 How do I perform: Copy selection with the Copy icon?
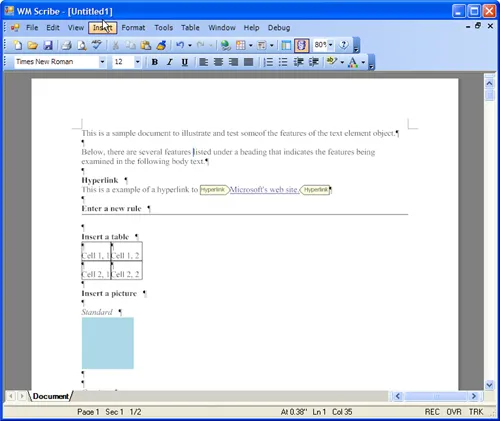click(130, 45)
